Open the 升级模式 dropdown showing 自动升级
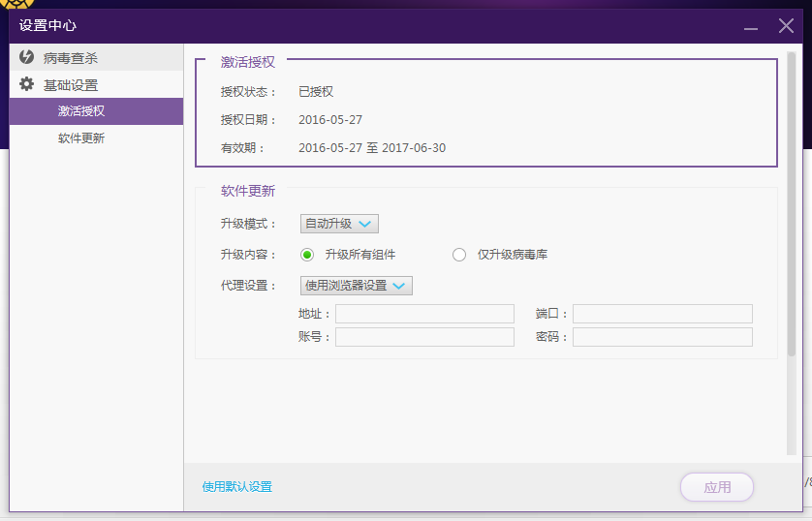Image resolution: width=812 pixels, height=521 pixels. click(338, 224)
